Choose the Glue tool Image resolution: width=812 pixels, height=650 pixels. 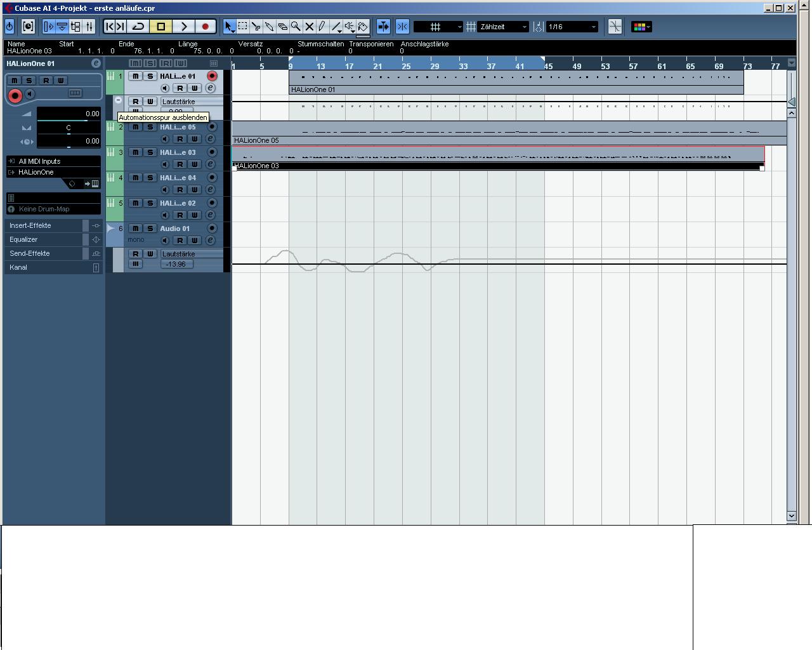click(269, 27)
